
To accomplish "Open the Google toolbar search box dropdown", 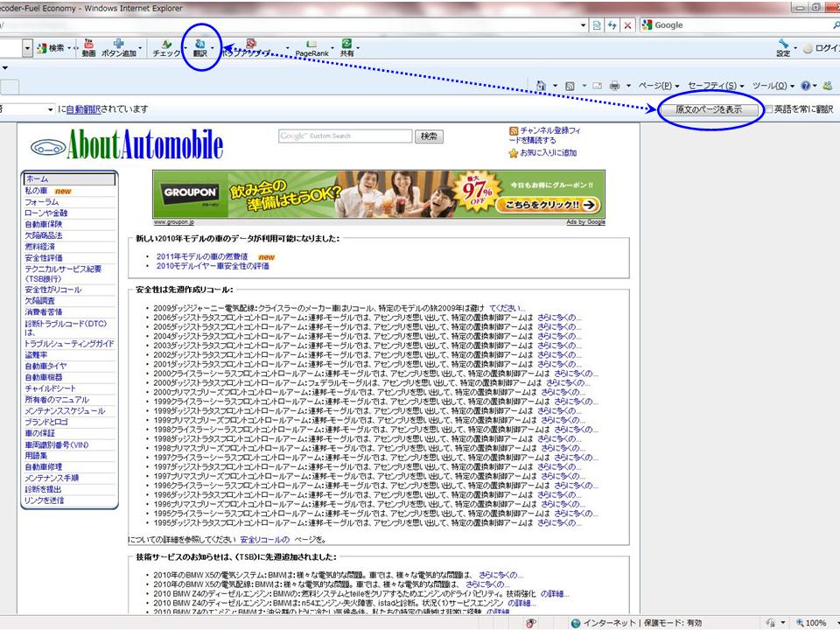I will click(x=27, y=48).
